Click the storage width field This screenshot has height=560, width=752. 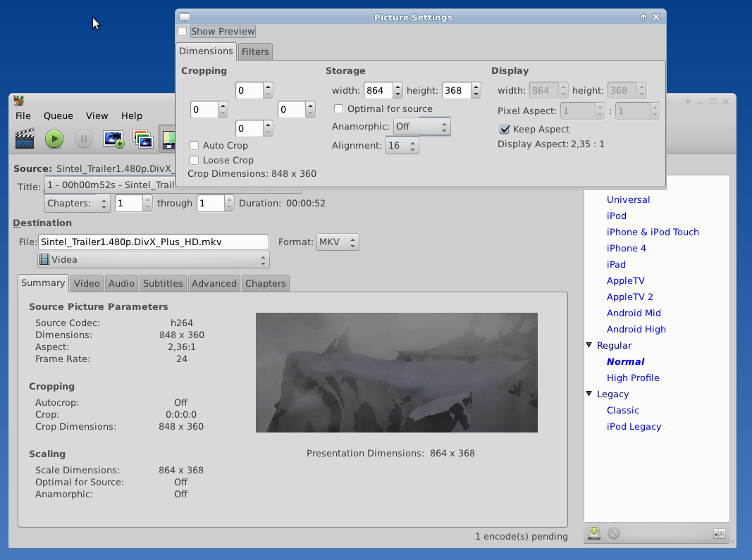378,90
